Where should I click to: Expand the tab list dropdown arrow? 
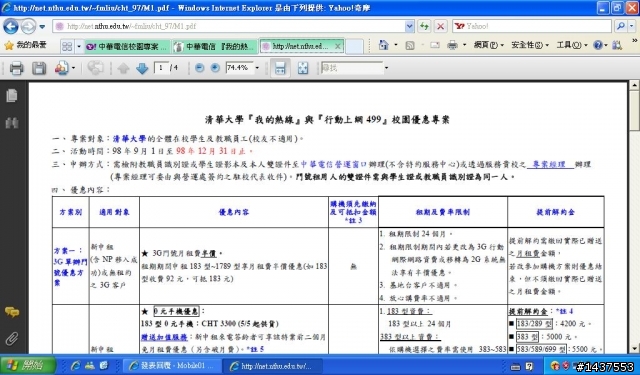click(79, 47)
